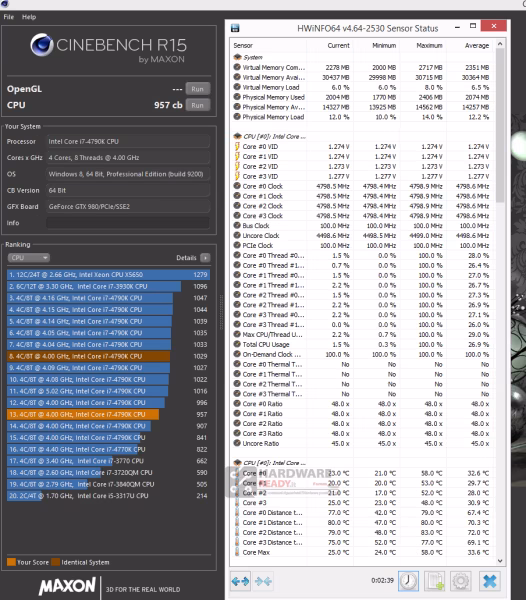Screen dimensions: 526x600
Task: Select the Xeon X5650 ranking entry
Action: (x=108, y=275)
